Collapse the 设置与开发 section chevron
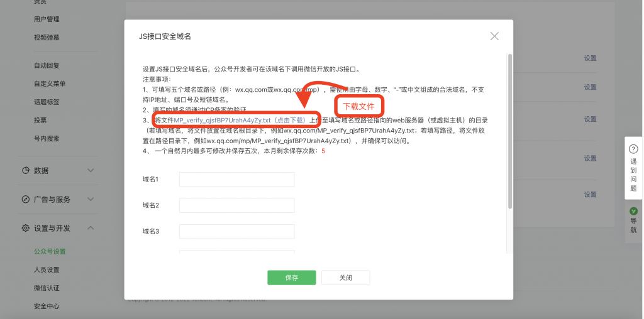The image size is (644, 319). 91,229
